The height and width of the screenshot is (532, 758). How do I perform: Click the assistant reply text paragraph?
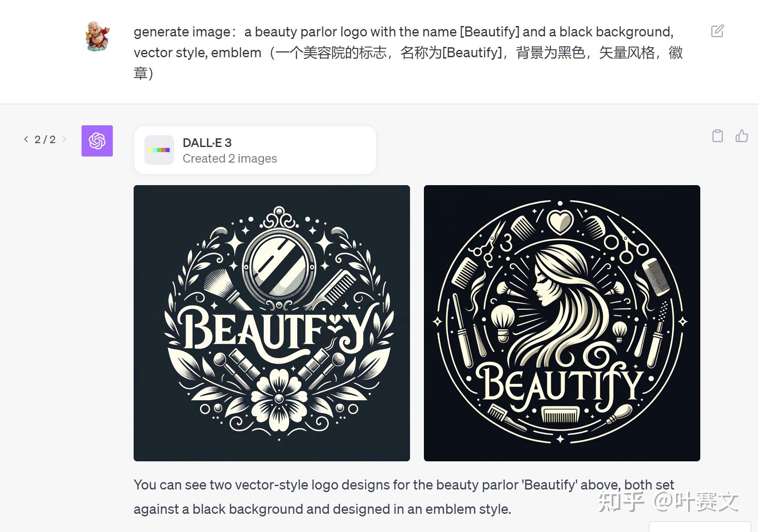[404, 497]
